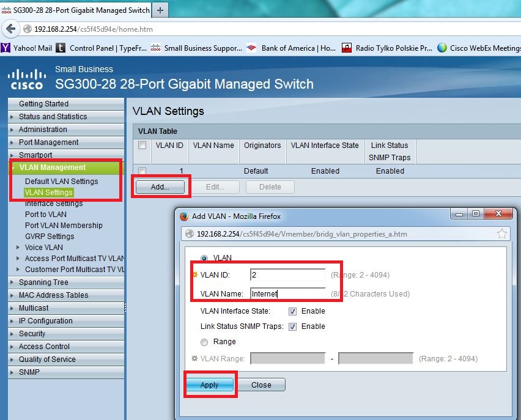The width and height of the screenshot is (521, 420).
Task: Click the site identity globe in main address bar
Action: (x=28, y=29)
